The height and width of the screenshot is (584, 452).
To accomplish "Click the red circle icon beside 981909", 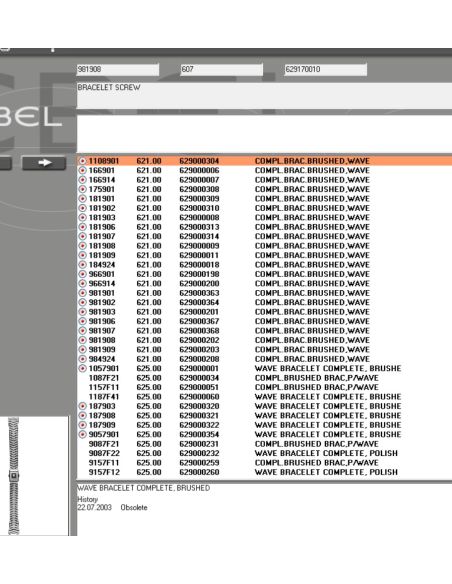I will pyautogui.click(x=82, y=350).
